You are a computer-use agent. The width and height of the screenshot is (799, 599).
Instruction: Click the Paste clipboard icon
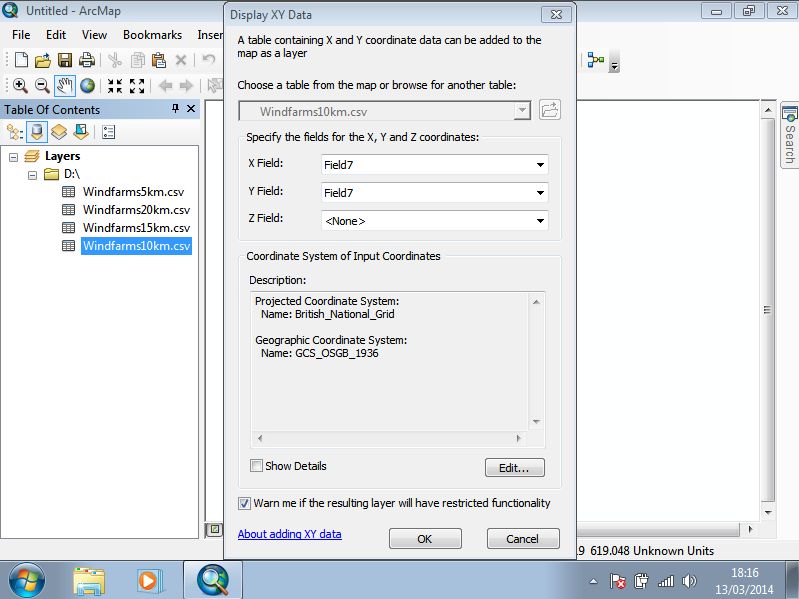tap(159, 60)
